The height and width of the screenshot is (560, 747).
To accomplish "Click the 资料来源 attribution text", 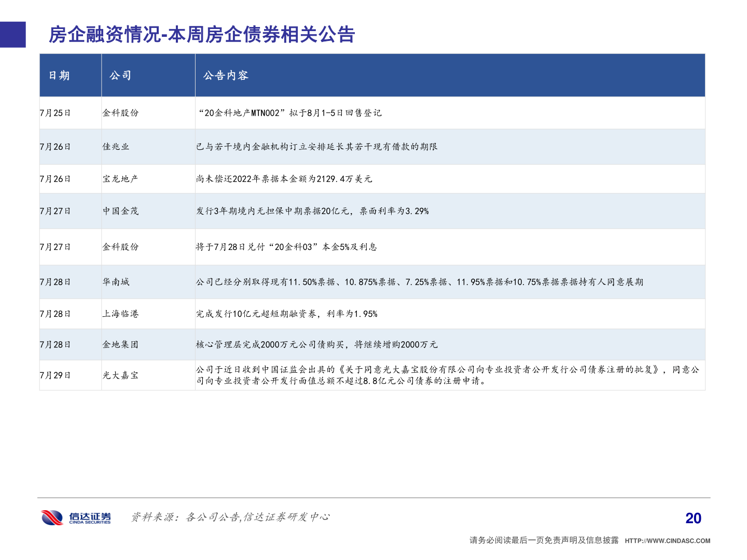I will [232, 516].
